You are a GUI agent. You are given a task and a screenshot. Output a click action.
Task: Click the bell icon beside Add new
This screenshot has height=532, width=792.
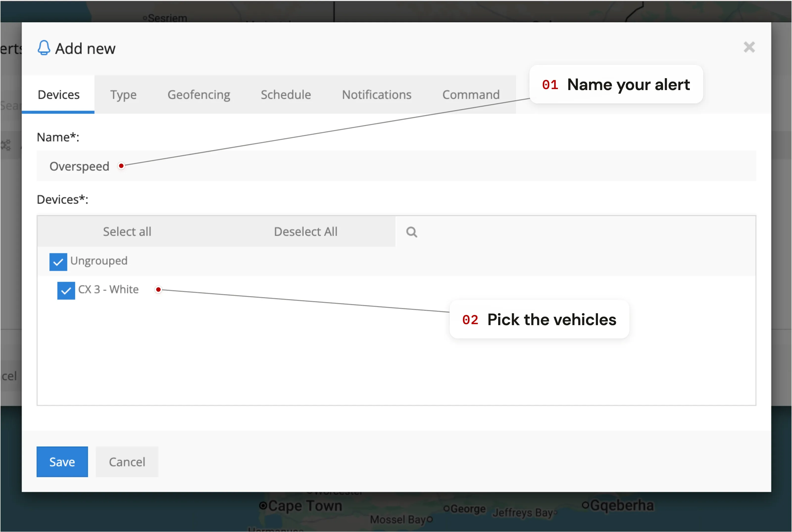point(44,48)
